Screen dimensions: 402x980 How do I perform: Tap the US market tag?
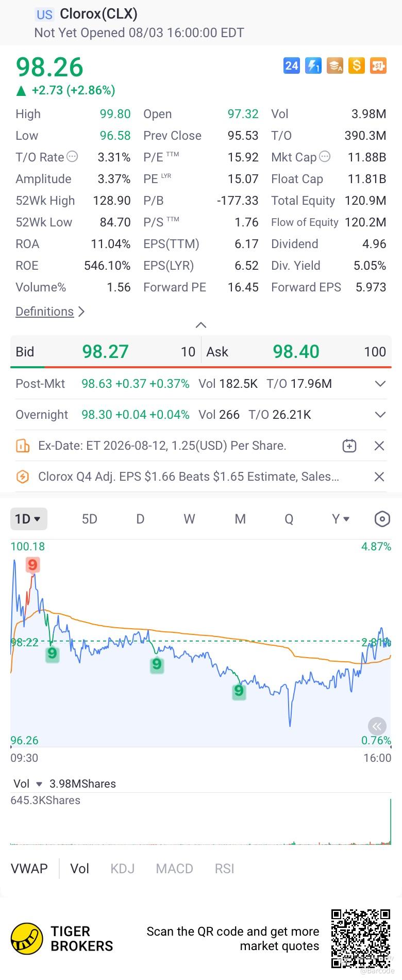44,14
